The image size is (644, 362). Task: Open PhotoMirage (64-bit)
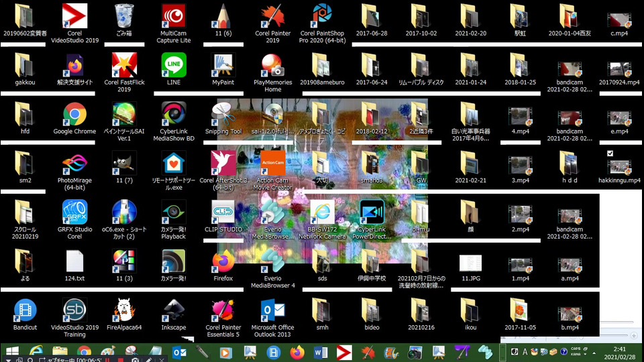[x=74, y=170]
